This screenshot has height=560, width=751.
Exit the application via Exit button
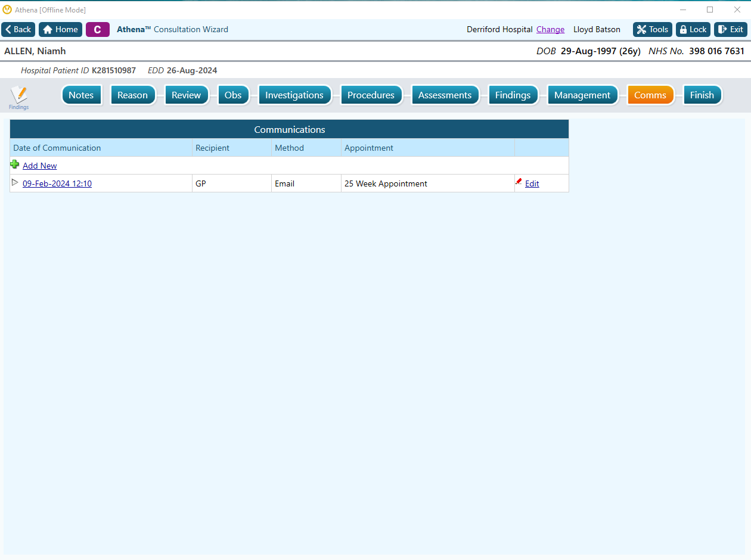[731, 29]
